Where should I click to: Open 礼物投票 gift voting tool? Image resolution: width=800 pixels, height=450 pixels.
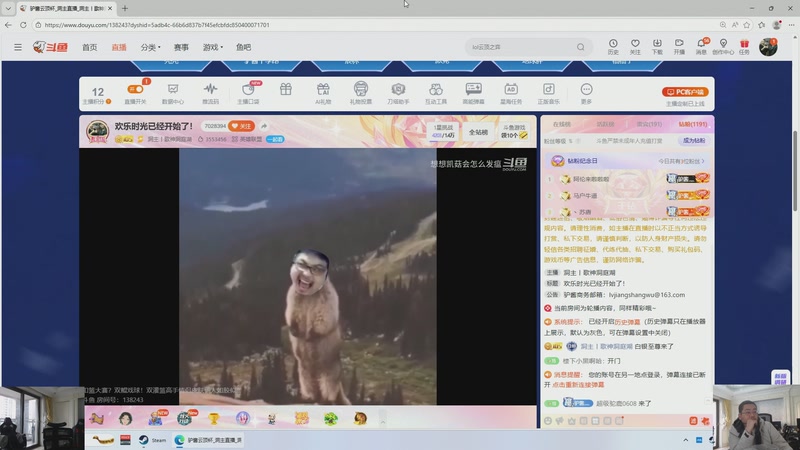(x=361, y=93)
